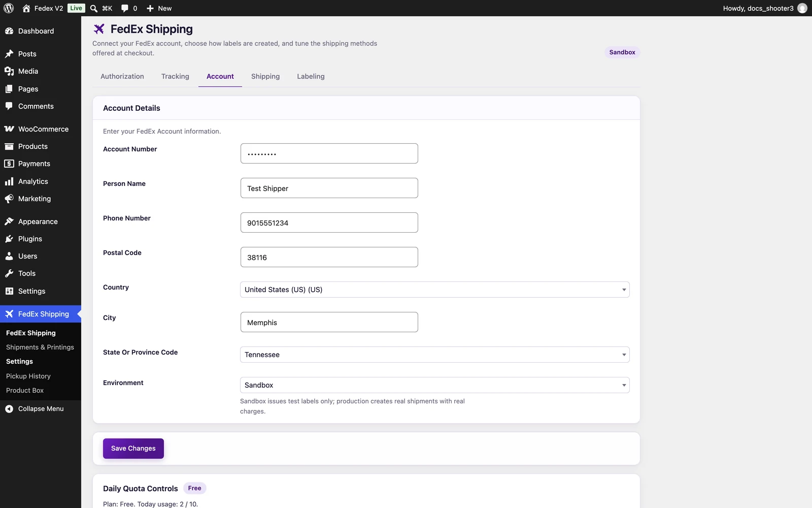Viewport: 812px width, 508px height.
Task: Switch to the Shipping tab
Action: tap(265, 76)
